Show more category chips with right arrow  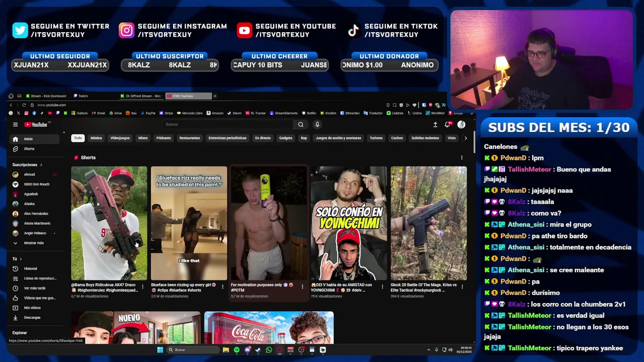click(465, 138)
